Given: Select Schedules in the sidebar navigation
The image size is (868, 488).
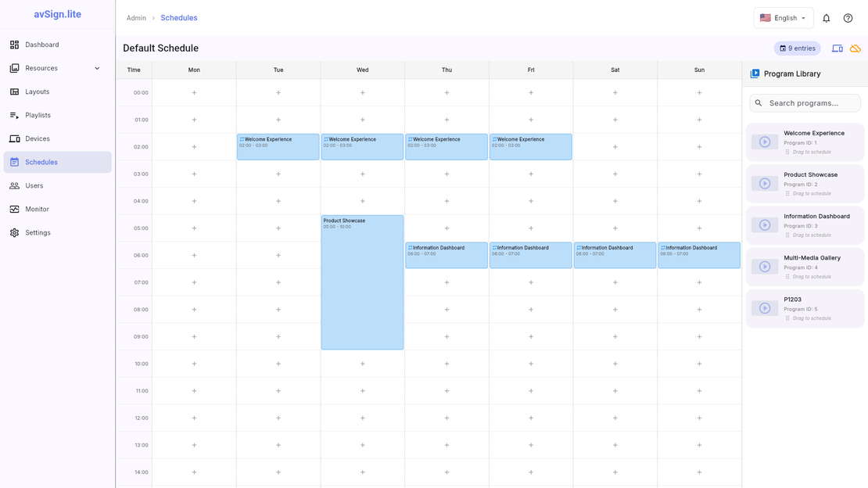Looking at the screenshot, I should [x=42, y=162].
